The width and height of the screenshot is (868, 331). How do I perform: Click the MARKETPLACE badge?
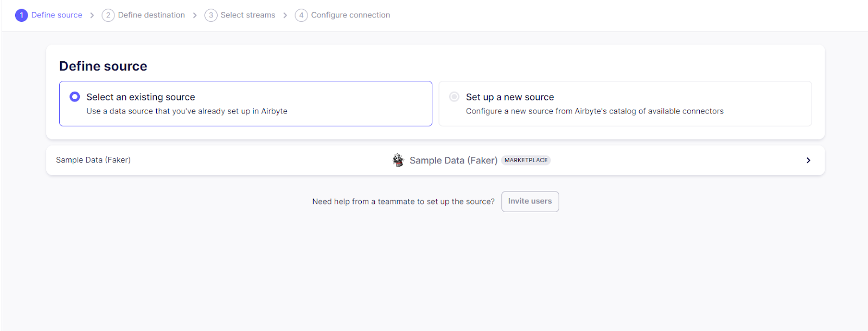click(526, 160)
